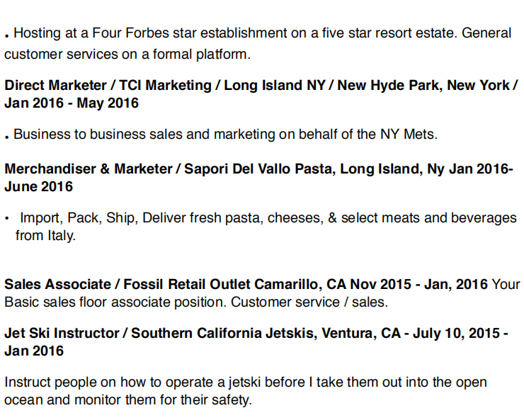Image resolution: width=524 pixels, height=420 pixels.
Task: Click 'customer services on a formal platform' text
Action: [x=127, y=55]
